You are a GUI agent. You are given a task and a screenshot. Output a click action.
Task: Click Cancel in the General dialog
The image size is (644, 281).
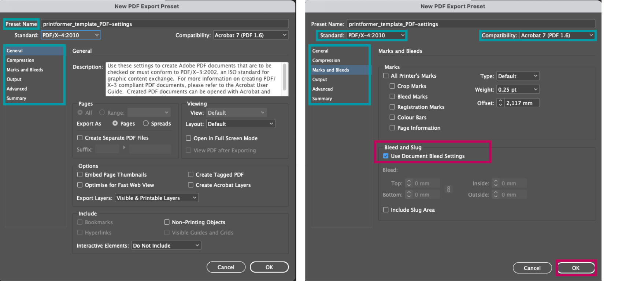[226, 267]
